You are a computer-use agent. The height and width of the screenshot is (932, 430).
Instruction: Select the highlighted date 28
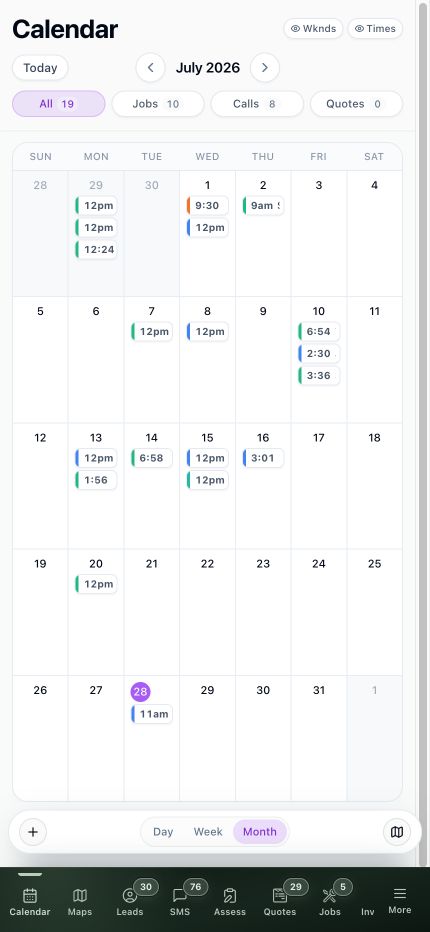pos(140,692)
